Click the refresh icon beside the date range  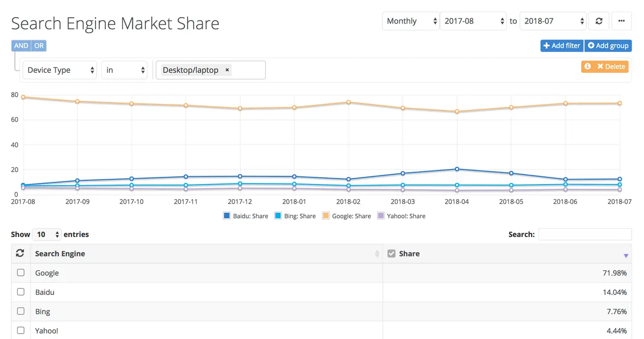599,21
